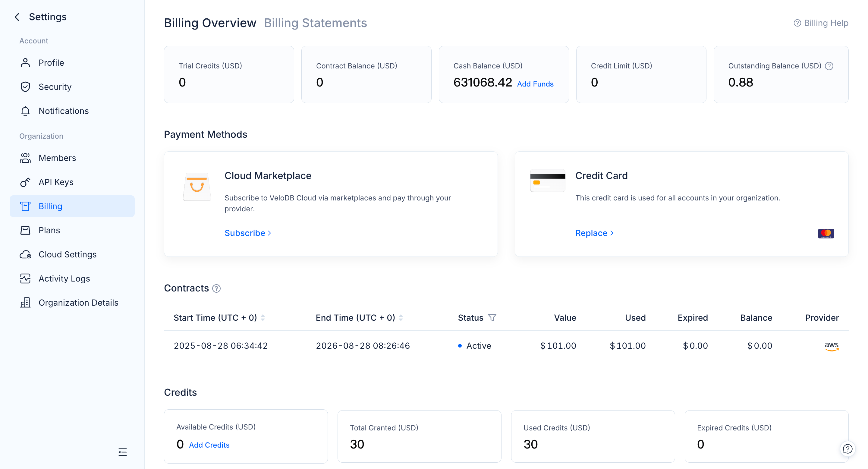This screenshot has height=469, width=868.
Task: Sort contracts by End Time arrows
Action: point(401,318)
